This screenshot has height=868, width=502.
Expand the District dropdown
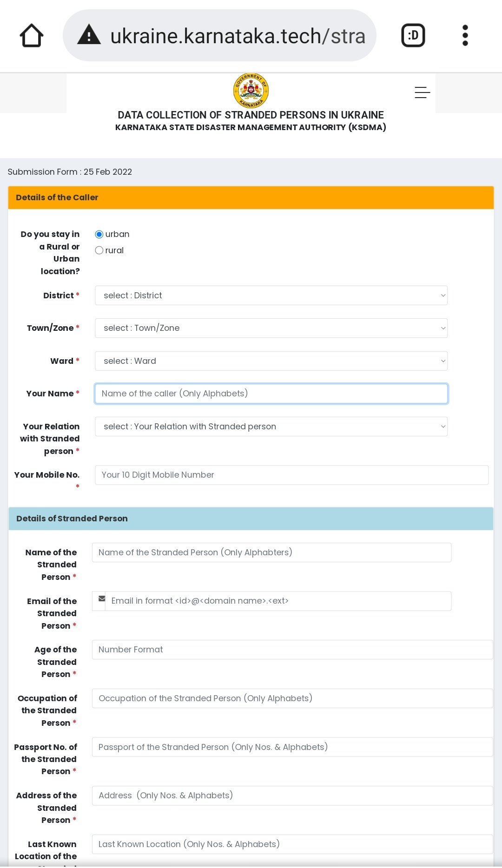coord(271,296)
